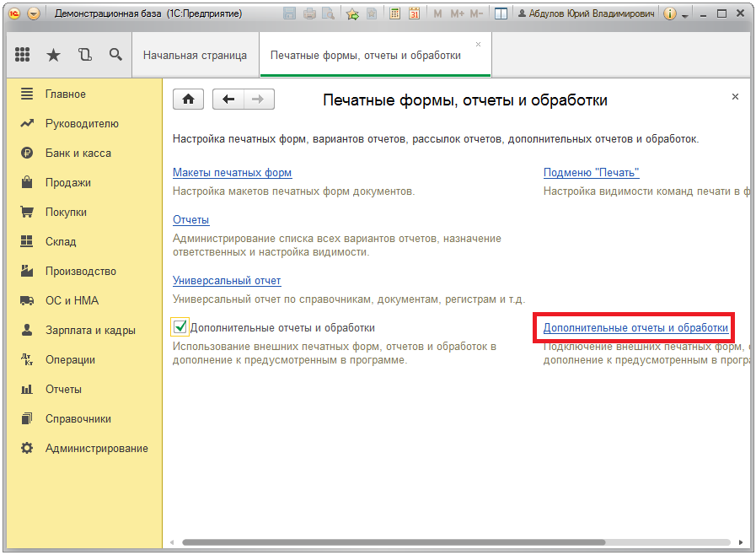Open Зарплата и кадры section
This screenshot has height=555, width=756.
click(90, 330)
